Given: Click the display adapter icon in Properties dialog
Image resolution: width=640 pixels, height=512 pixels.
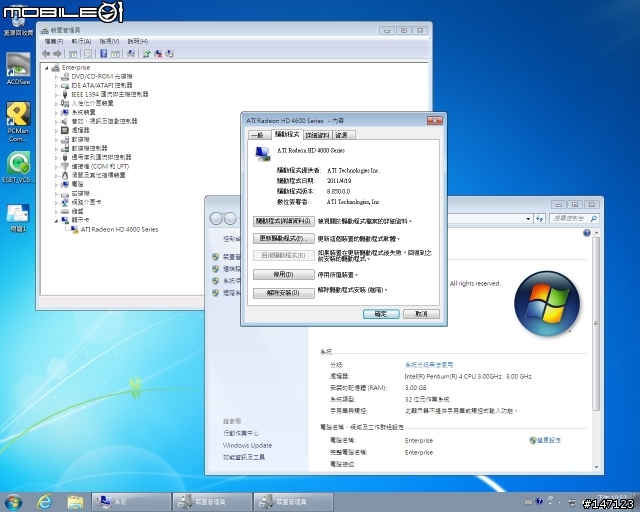Looking at the screenshot, I should coord(262,154).
